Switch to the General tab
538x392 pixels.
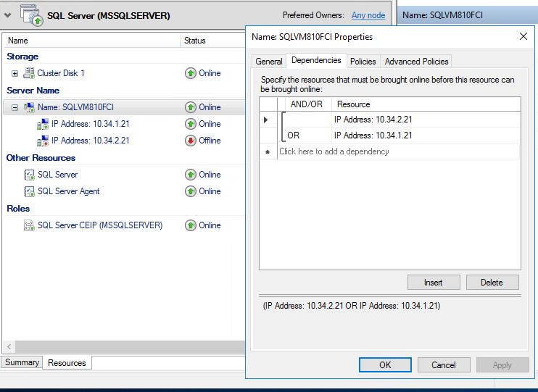click(x=269, y=62)
